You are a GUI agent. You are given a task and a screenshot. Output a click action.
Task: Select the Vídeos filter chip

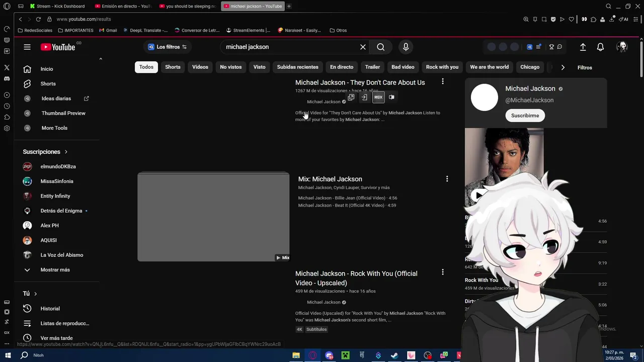point(200,67)
